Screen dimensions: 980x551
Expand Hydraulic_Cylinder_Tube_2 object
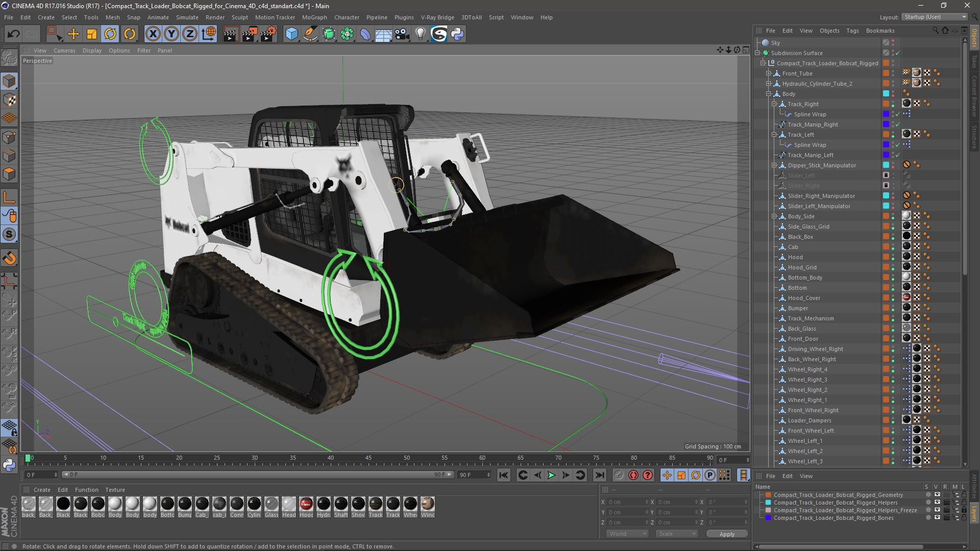[x=768, y=84]
